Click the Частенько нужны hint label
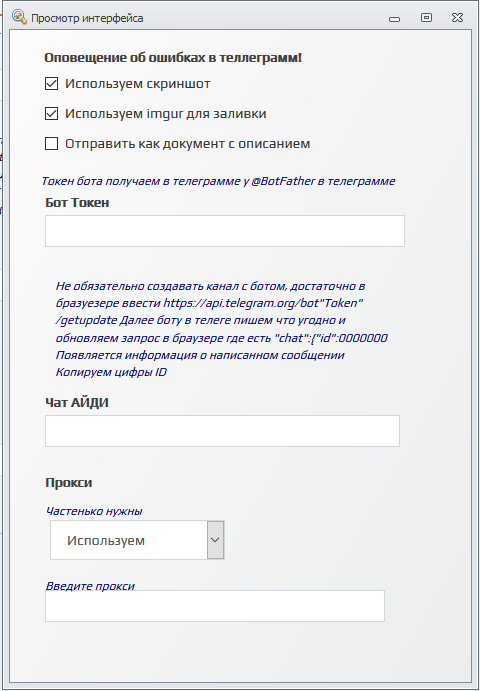The width and height of the screenshot is (480, 691). (x=94, y=511)
